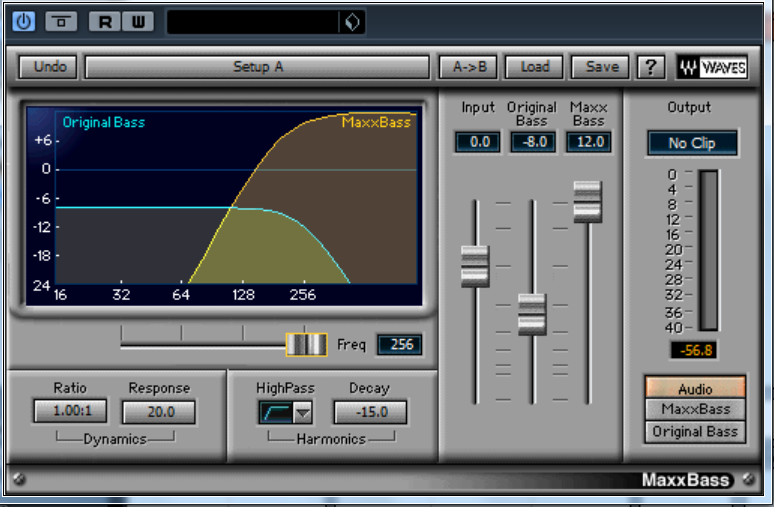
Task: Enable Write automation (W) button
Action: 138,22
